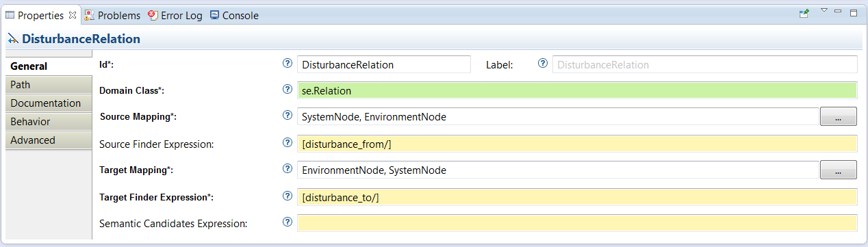The width and height of the screenshot is (868, 247).
Task: Pin the Properties view to selection
Action: [804, 14]
